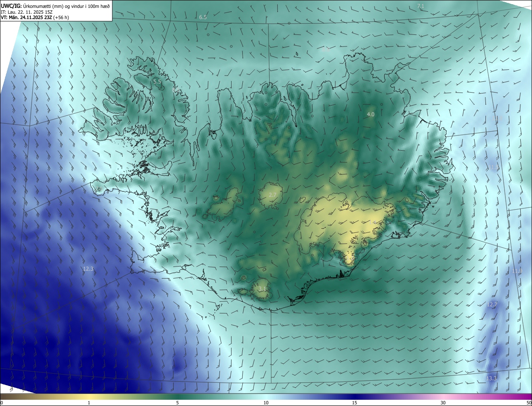Click the '5.5' value label on the Westfjords
Viewport: 532px width, 406px height.
click(x=157, y=82)
